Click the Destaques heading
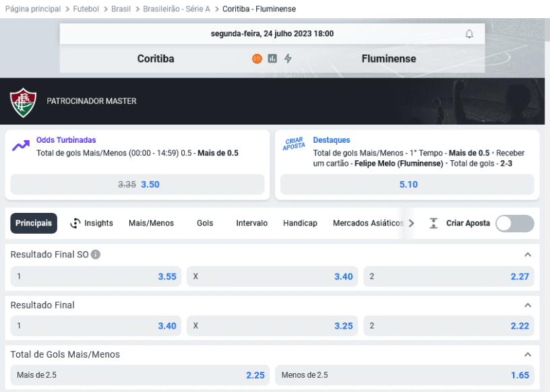 pyautogui.click(x=332, y=140)
